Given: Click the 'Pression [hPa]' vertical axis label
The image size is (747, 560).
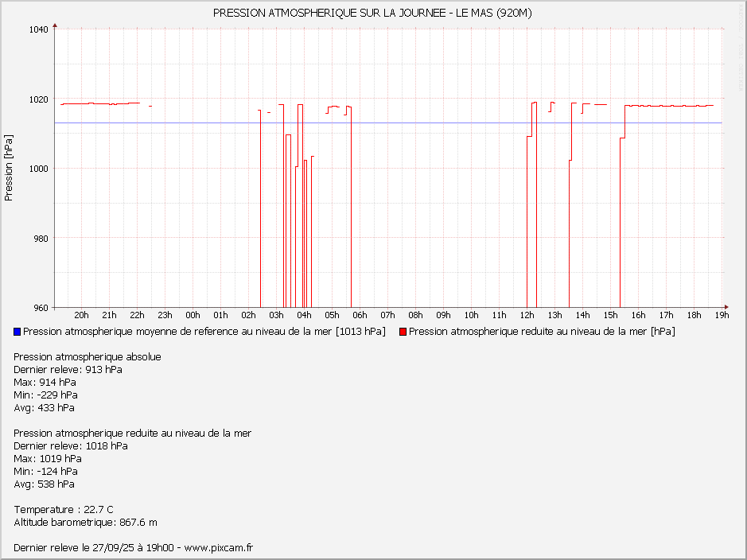Looking at the screenshot, I should 9,168.
